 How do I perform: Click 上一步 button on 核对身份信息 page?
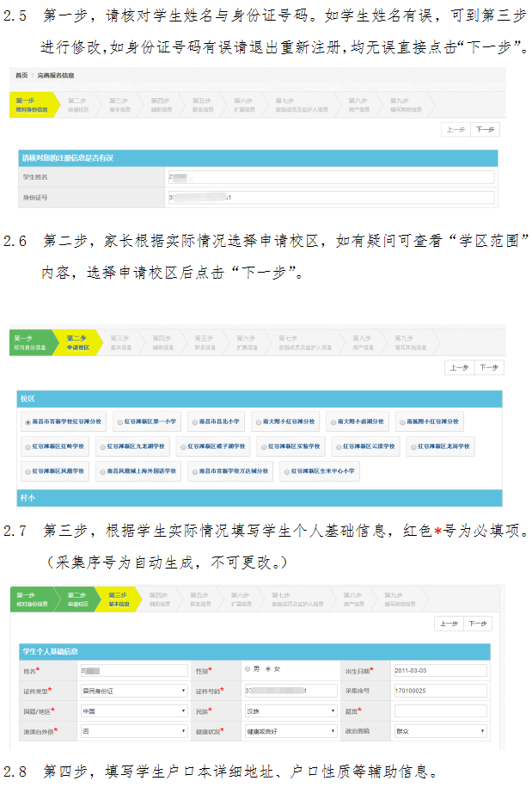[456, 130]
